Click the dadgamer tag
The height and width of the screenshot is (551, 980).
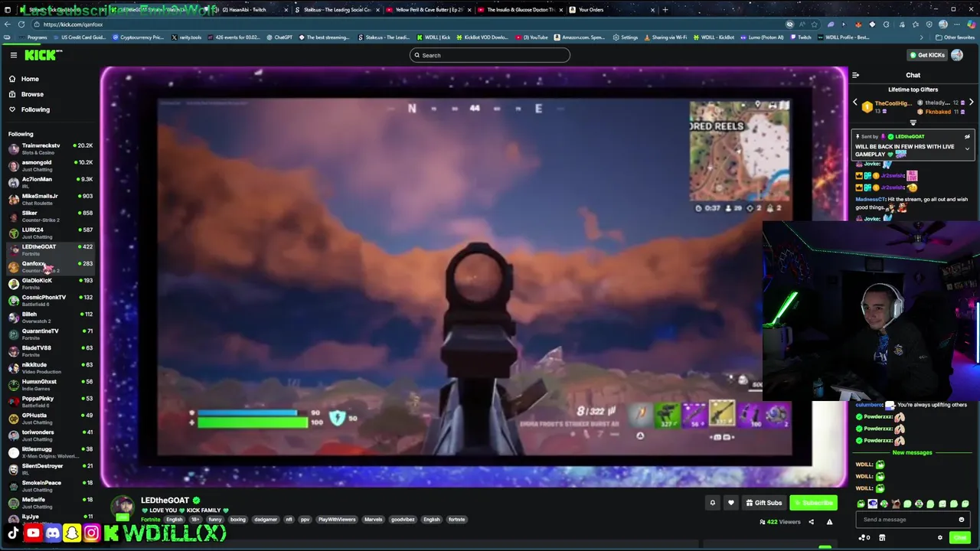tap(266, 520)
